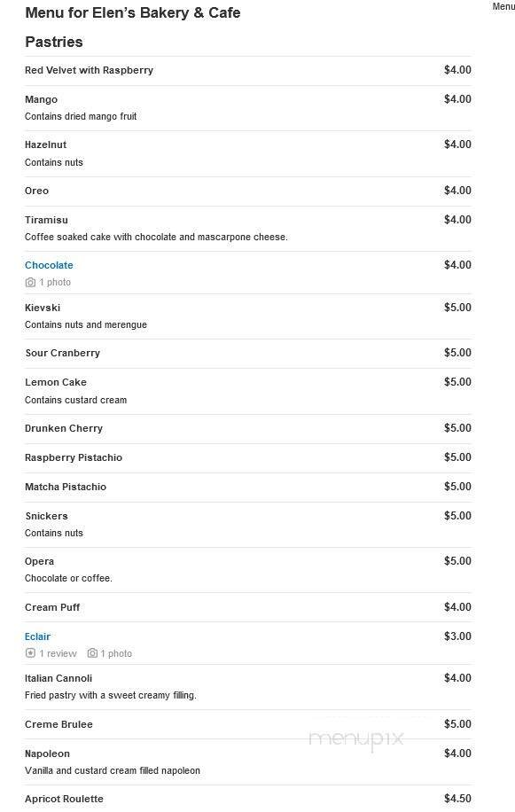Open the Eclair menu item link
The width and height of the screenshot is (515, 812).
click(x=37, y=636)
